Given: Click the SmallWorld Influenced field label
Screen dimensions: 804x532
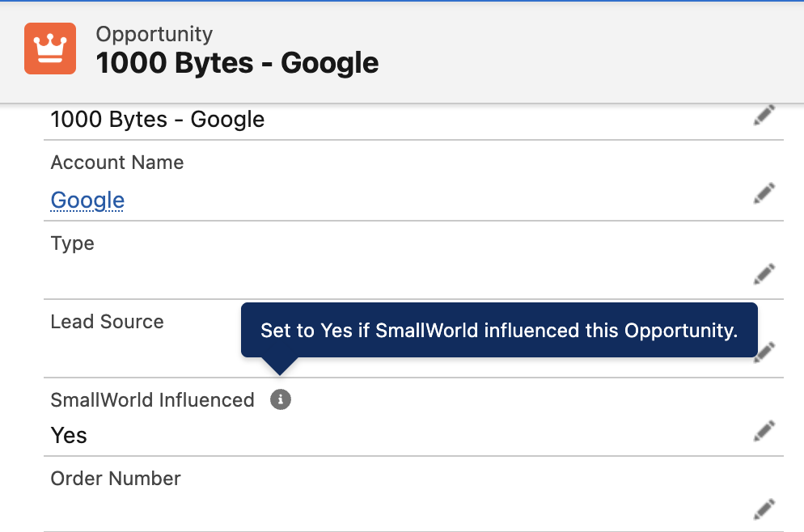Looking at the screenshot, I should coord(152,399).
